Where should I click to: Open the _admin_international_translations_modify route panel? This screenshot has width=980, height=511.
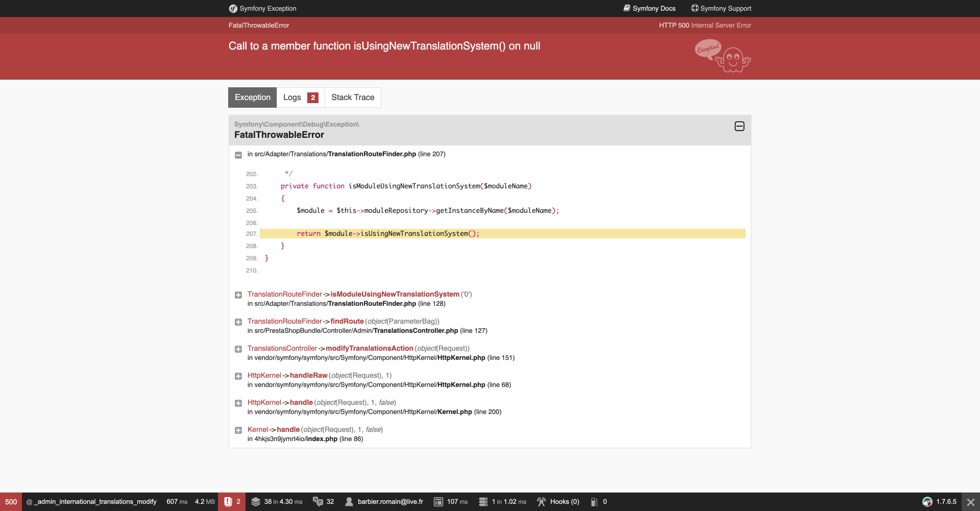(x=91, y=502)
